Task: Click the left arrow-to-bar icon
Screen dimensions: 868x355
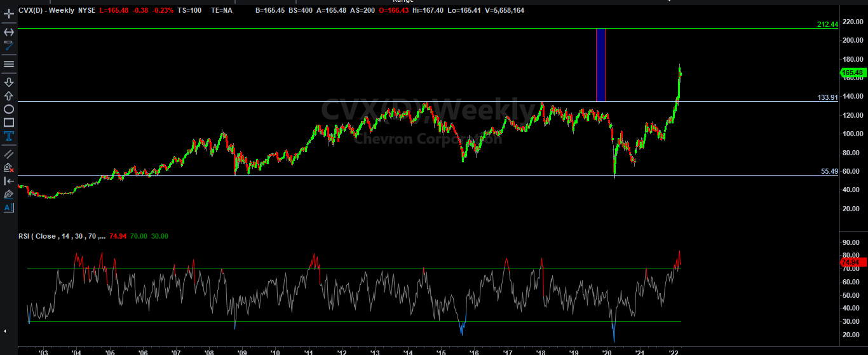Action: [x=9, y=181]
